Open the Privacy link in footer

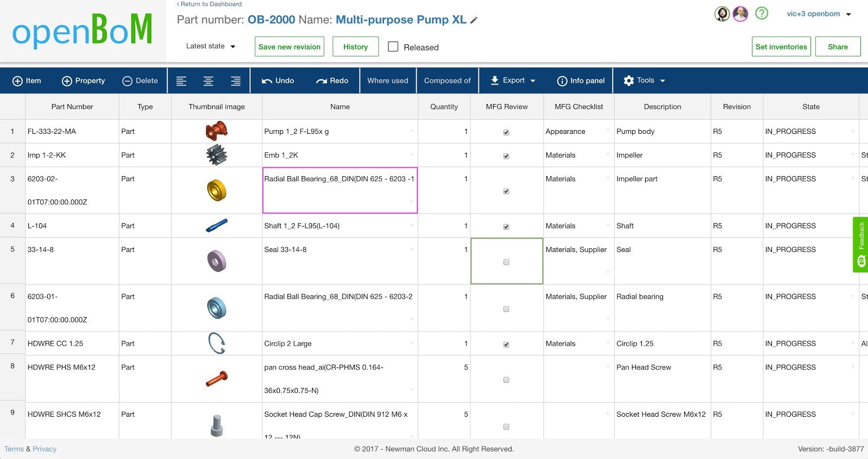[44, 449]
